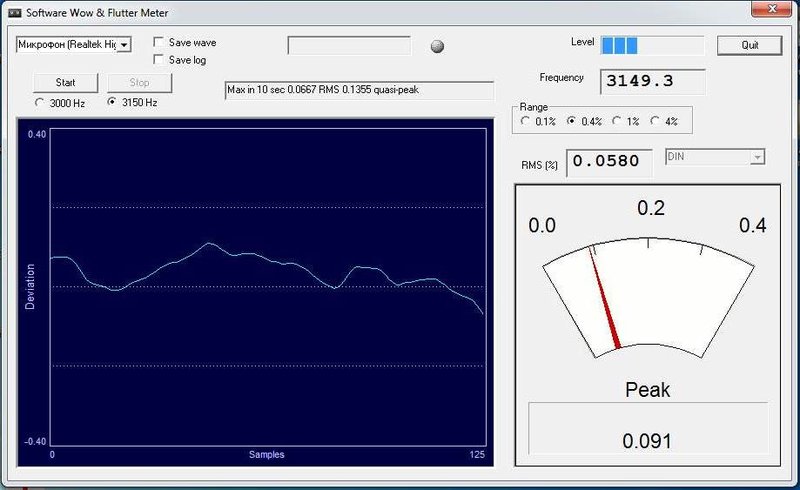Click the blue Level meter bar
Image resolution: width=800 pixels, height=490 pixels.
[x=652, y=45]
